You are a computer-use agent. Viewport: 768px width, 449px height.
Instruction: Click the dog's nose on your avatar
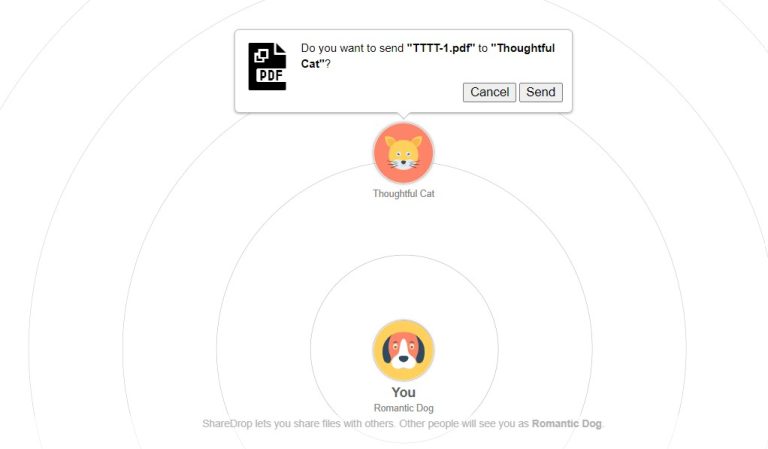[403, 359]
